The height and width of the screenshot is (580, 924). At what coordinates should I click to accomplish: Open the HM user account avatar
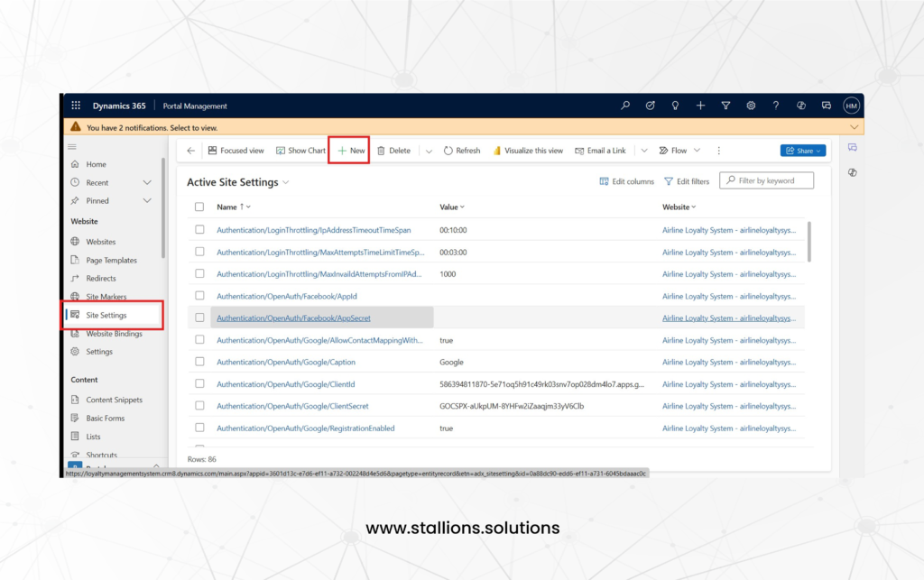(x=851, y=106)
